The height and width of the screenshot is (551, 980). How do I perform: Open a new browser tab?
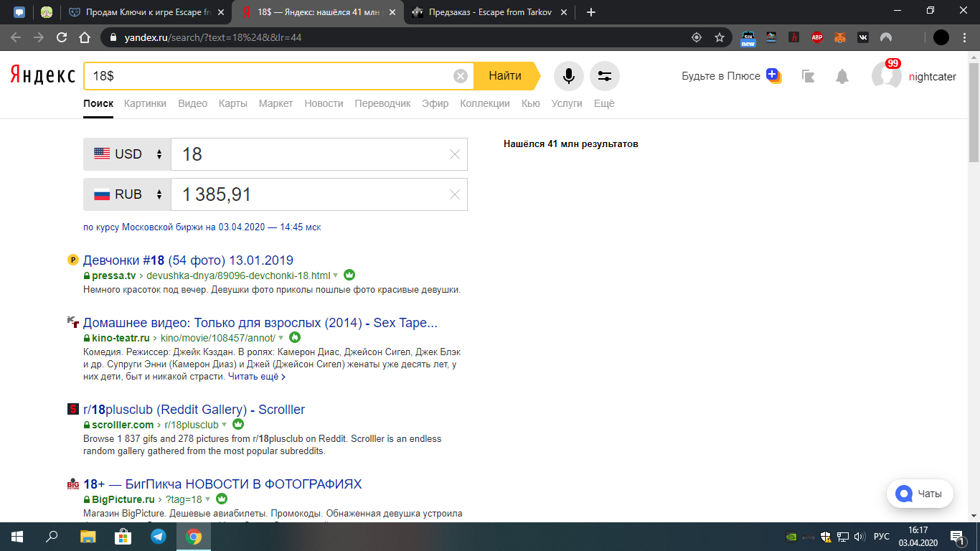(x=591, y=12)
